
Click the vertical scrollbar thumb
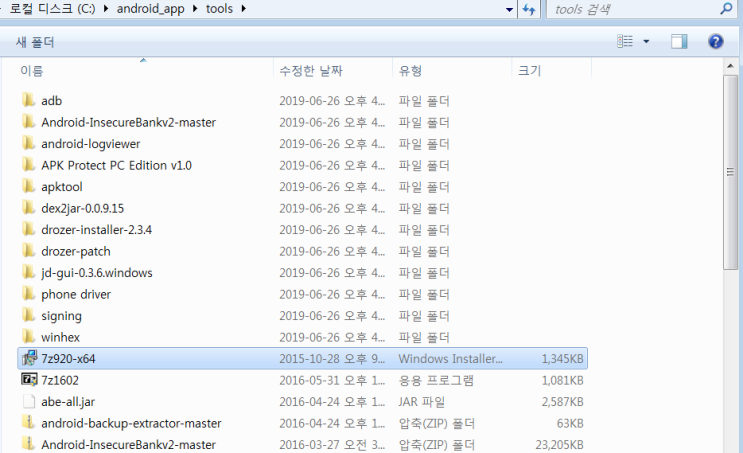pyautogui.click(x=730, y=172)
